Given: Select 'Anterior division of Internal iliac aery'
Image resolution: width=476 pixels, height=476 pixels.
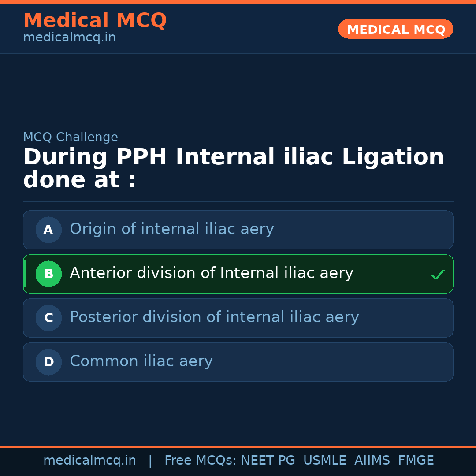Looking at the screenshot, I should tap(212, 273).
